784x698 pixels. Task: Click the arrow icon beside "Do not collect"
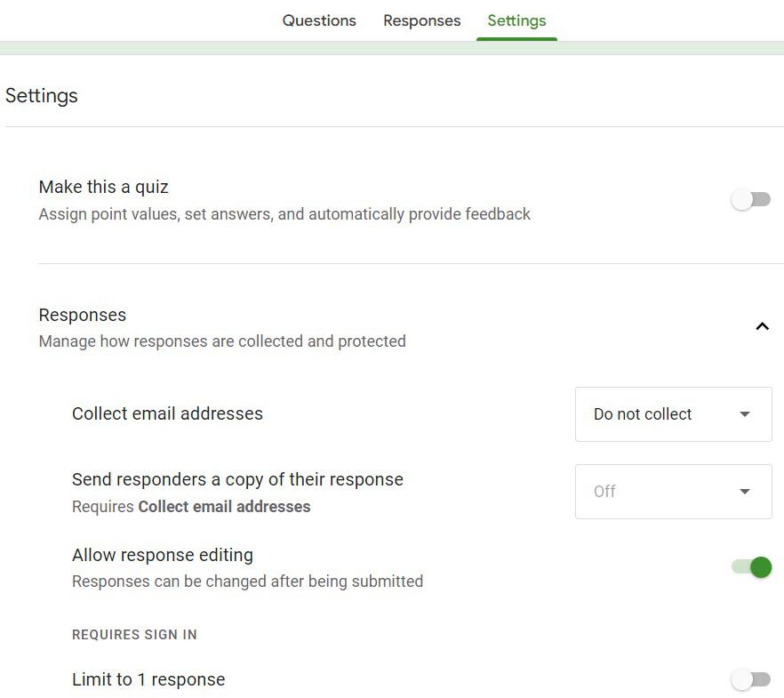click(745, 414)
